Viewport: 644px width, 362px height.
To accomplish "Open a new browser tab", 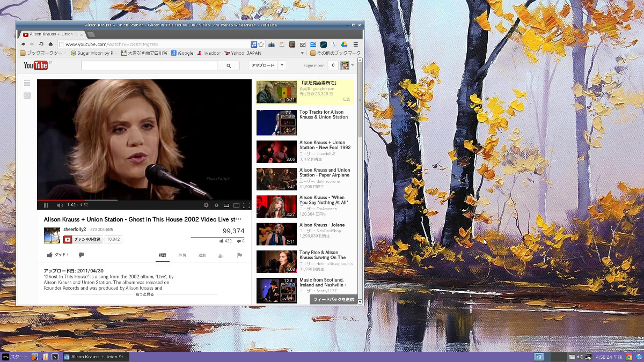I will coord(91,35).
